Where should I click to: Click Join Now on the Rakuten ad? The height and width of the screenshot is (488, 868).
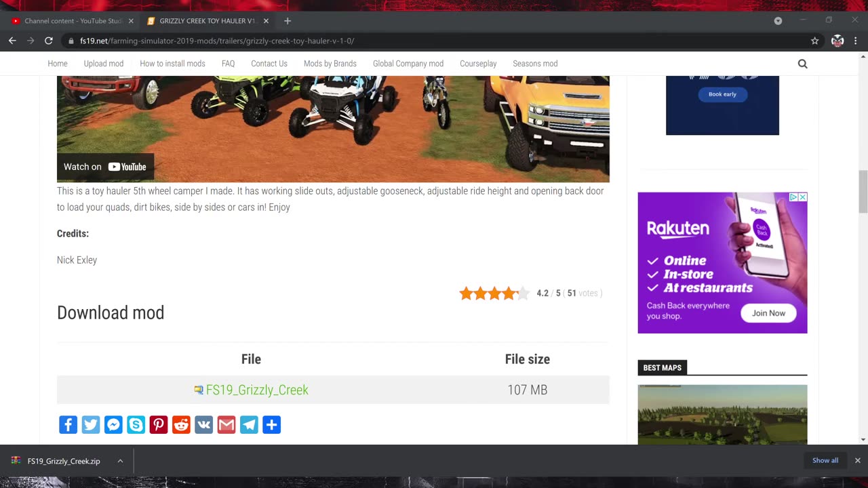[x=768, y=313]
